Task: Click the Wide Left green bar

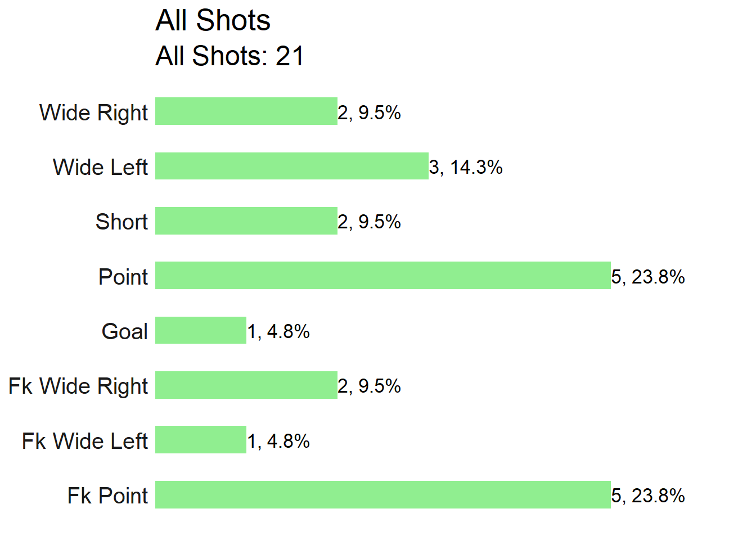Action: click(x=292, y=166)
